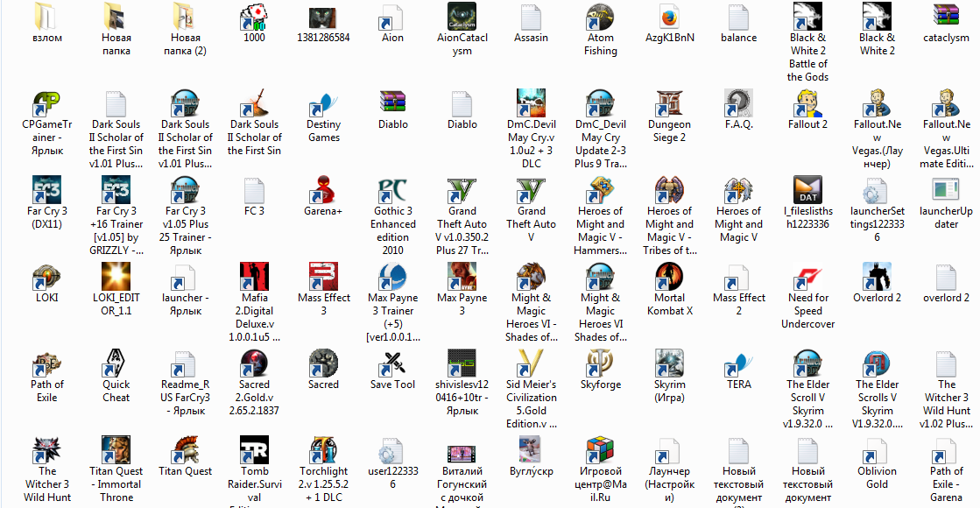980x508 pixels.
Task: Open the F.A.Q. shortcut
Action: [739, 103]
